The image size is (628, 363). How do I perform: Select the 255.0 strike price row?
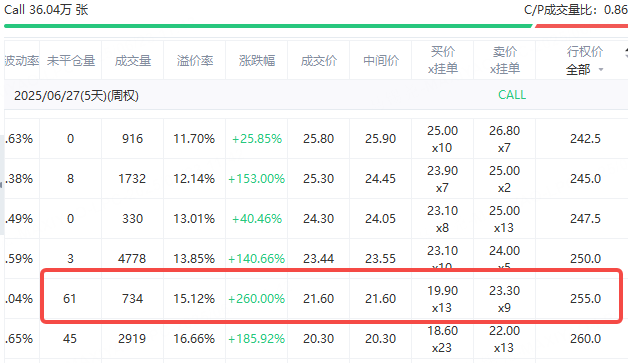pyautogui.click(x=332, y=298)
